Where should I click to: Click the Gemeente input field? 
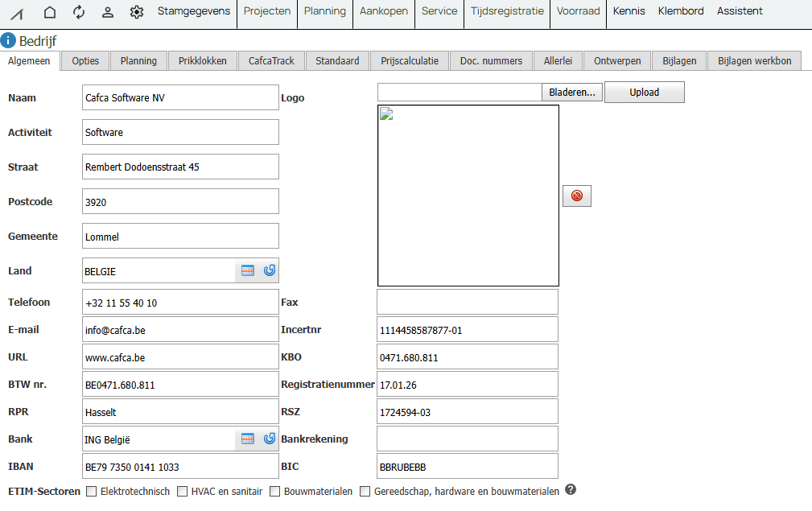pos(180,236)
